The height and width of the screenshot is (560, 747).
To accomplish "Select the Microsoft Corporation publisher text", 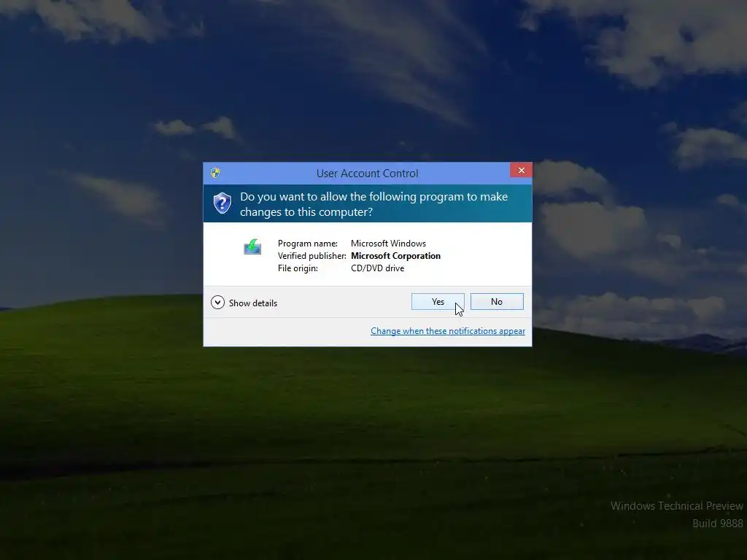I will click(x=395, y=256).
